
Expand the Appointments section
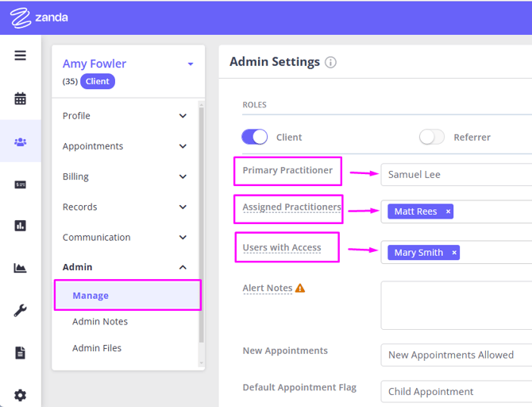coord(183,146)
